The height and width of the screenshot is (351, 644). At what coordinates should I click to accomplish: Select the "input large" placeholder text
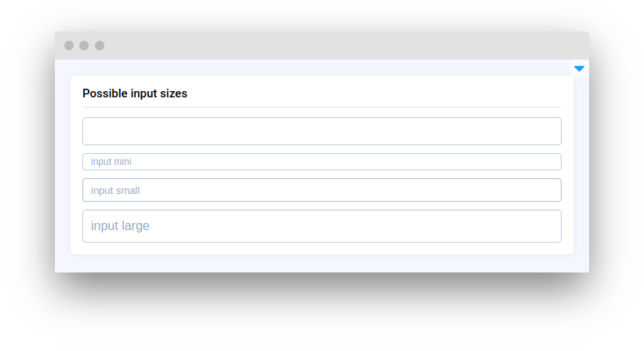pos(120,226)
